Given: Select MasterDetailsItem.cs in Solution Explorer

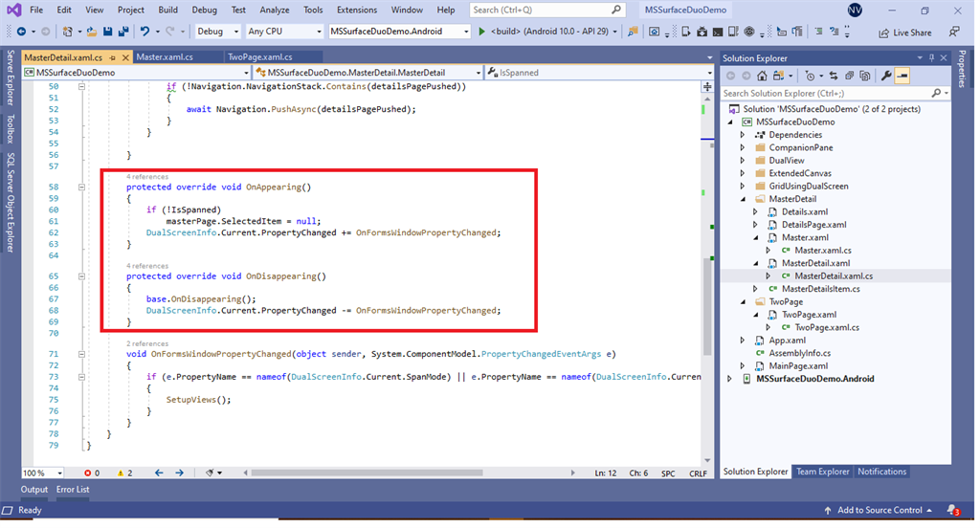Looking at the screenshot, I should (x=820, y=289).
